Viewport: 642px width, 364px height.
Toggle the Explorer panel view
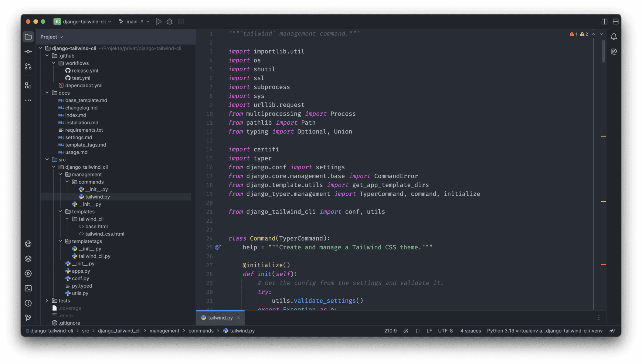[x=28, y=37]
